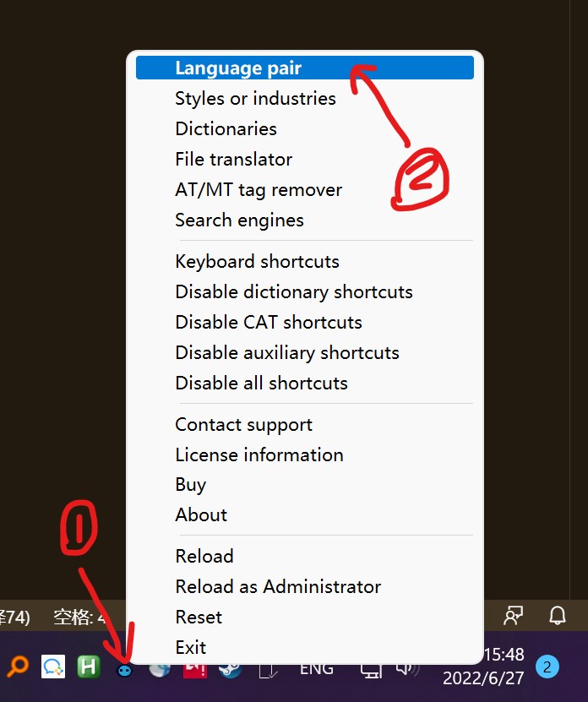Click the blue notification count badge
The image size is (588, 702).
(547, 667)
